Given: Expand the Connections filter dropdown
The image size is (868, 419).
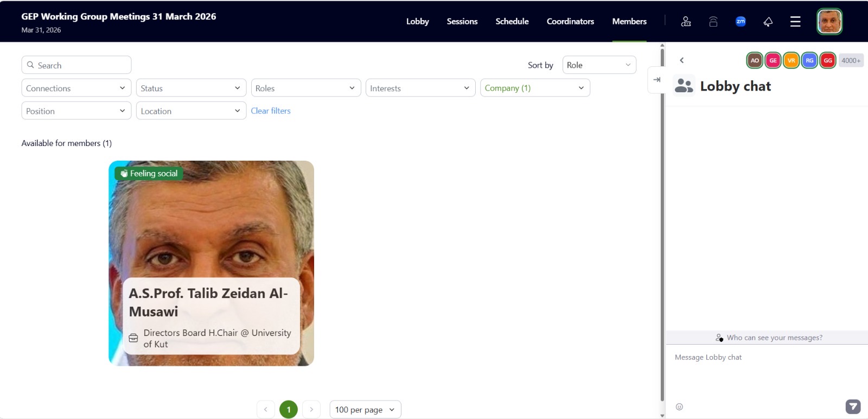Looking at the screenshot, I should 76,88.
